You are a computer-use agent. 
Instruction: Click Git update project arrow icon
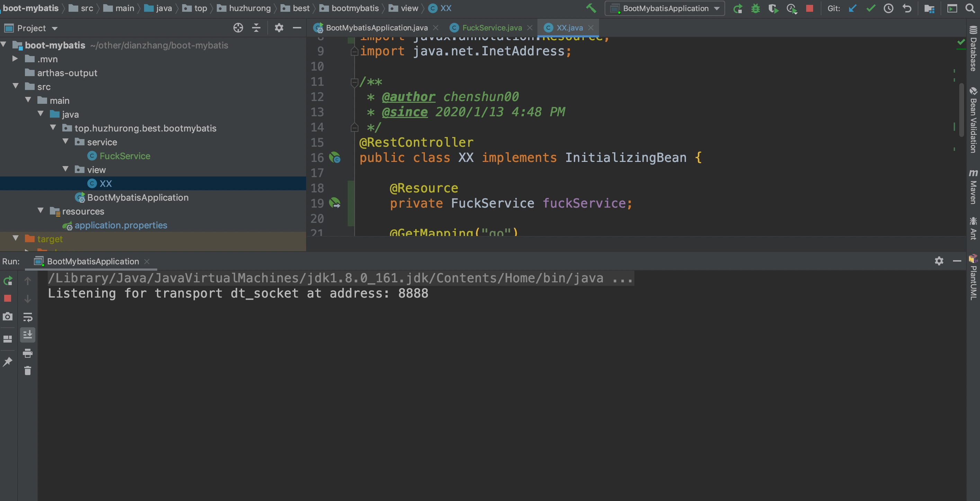852,8
